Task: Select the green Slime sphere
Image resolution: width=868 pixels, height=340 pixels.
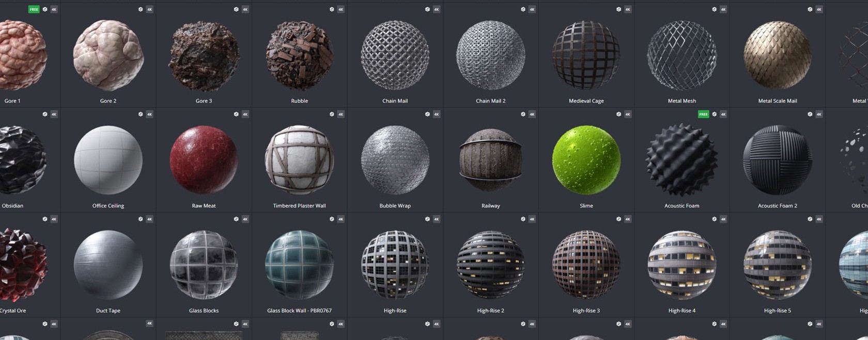Action: click(x=586, y=160)
